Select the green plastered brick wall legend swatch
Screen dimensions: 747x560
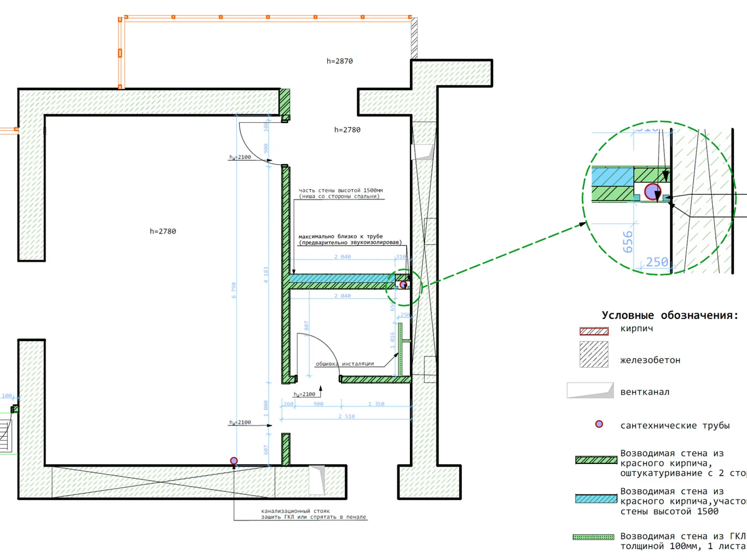pos(596,460)
